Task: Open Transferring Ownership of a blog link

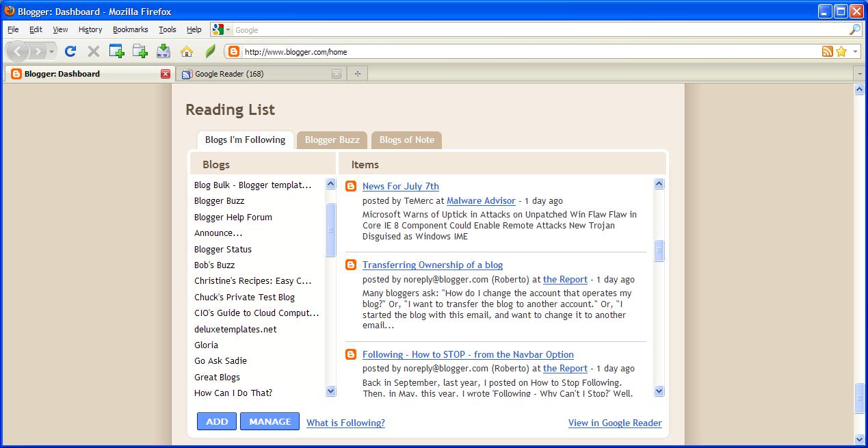Action: (x=432, y=265)
